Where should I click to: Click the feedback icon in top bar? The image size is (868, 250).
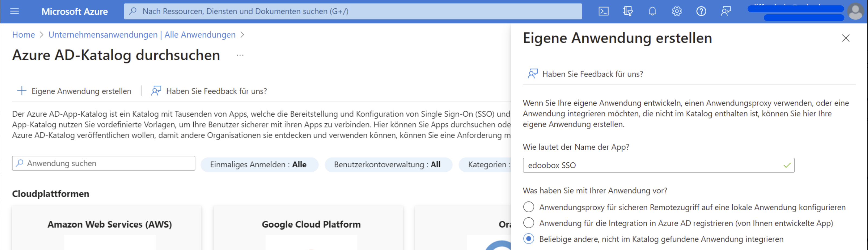[x=726, y=11]
